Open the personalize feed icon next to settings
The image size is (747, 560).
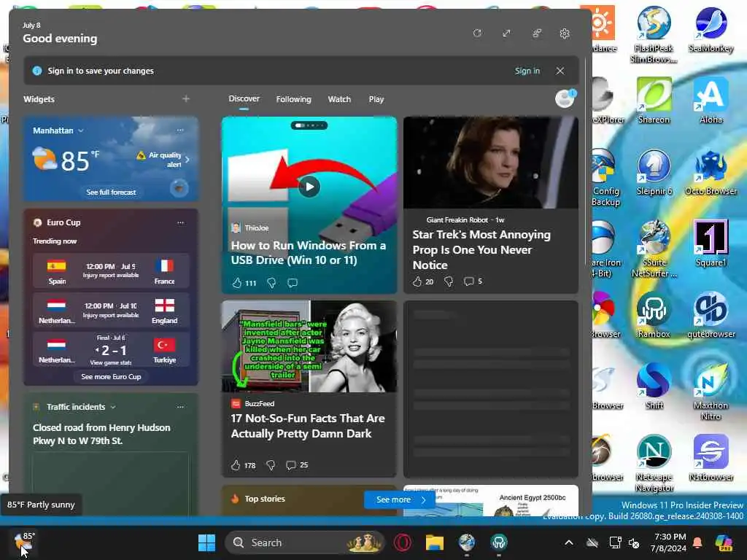tap(536, 34)
